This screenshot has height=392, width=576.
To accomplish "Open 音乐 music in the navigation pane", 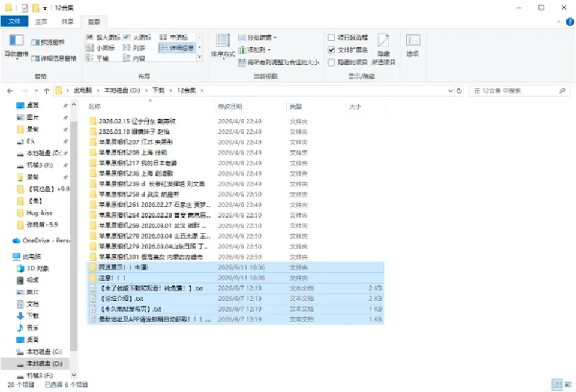I will pos(28,328).
